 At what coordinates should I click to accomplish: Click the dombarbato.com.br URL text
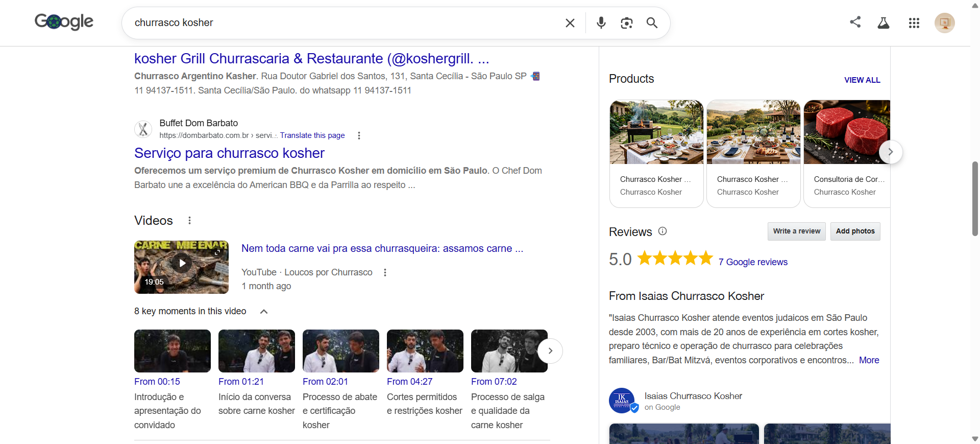point(218,135)
